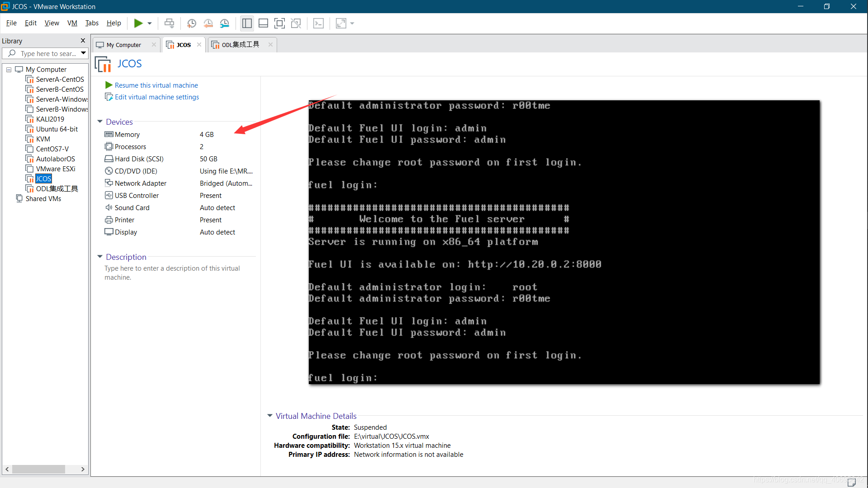
Task: Click the Printer device
Action: coord(179,220)
